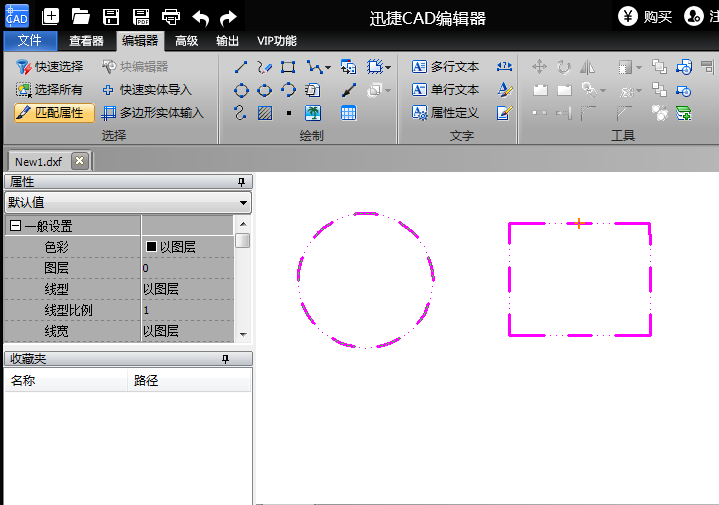This screenshot has height=505, width=719.
Task: Click the 路径 column header
Action: 189,380
